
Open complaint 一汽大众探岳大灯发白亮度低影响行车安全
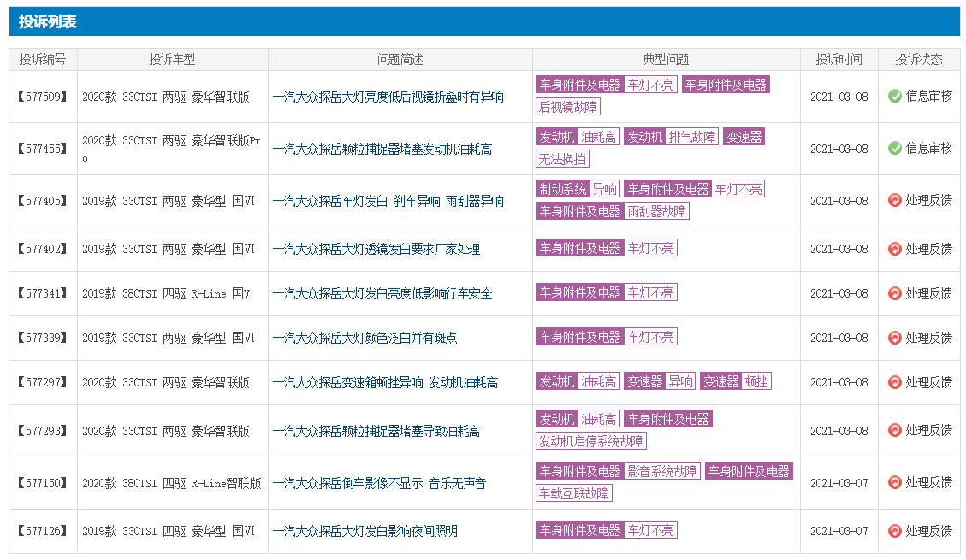[382, 293]
